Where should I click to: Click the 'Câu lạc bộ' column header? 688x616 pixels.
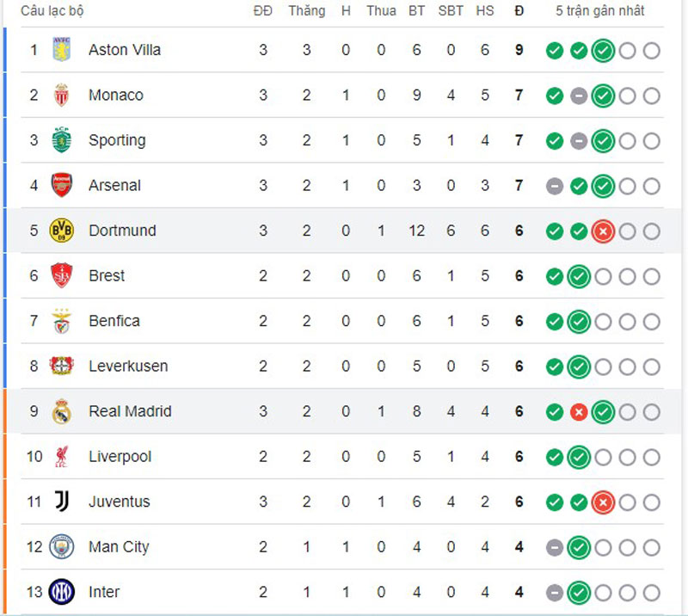[x=52, y=10]
